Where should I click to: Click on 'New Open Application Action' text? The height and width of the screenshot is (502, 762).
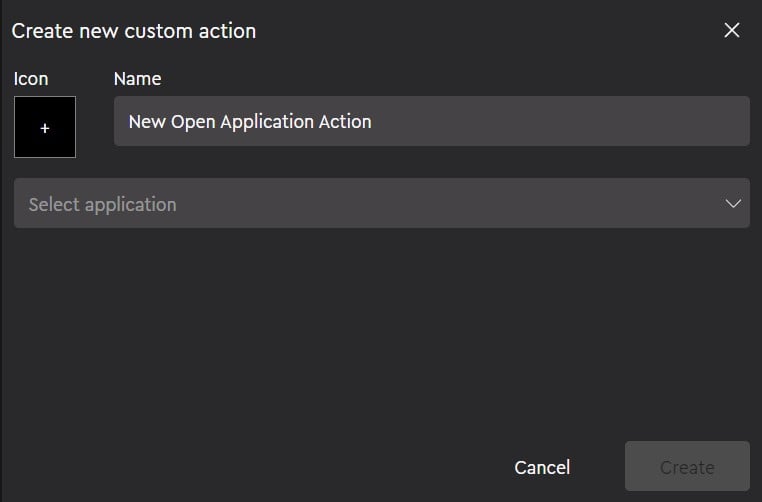click(250, 121)
